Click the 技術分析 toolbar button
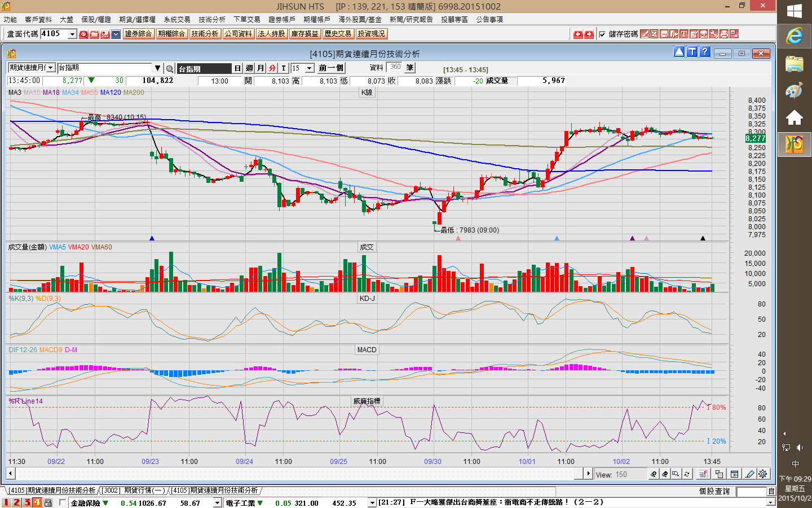Screen dimensions: 812x508 click(x=205, y=34)
